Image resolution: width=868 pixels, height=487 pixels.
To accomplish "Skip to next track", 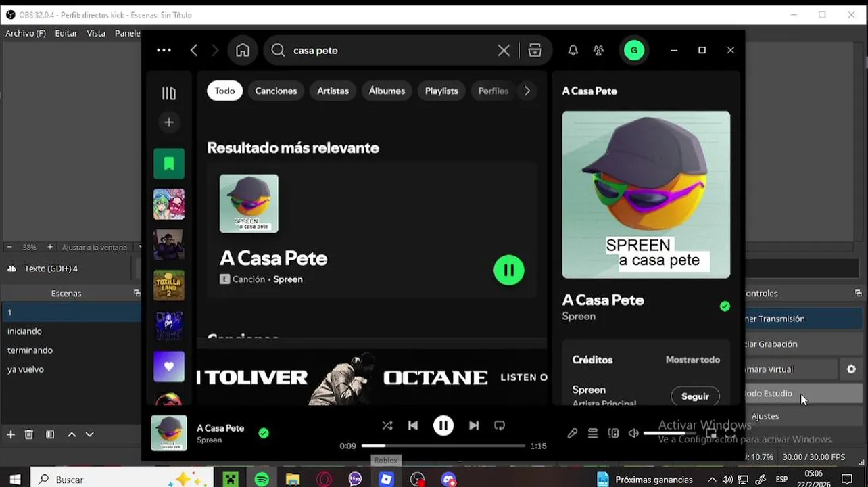I will click(474, 425).
